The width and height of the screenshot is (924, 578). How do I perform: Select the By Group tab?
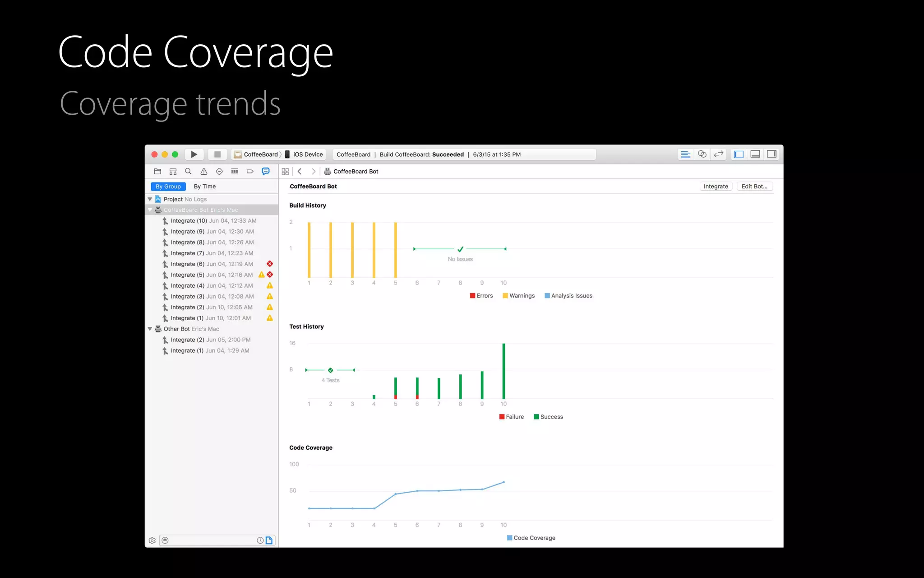[168, 186]
